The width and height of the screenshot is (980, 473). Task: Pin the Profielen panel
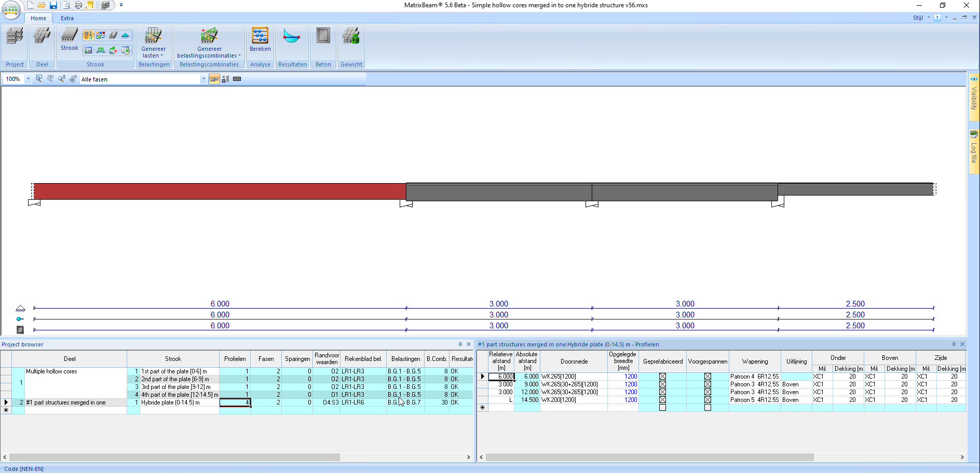pos(954,344)
